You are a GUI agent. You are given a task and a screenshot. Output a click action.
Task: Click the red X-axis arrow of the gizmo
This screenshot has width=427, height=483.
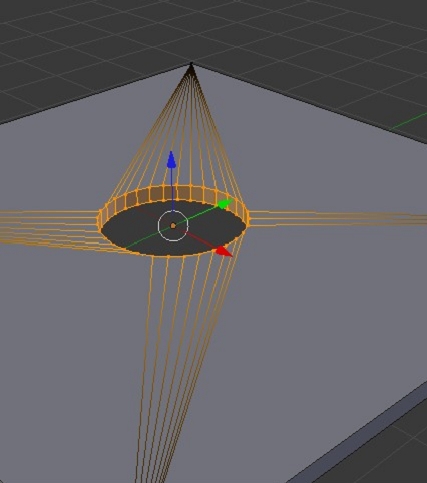click(x=224, y=251)
